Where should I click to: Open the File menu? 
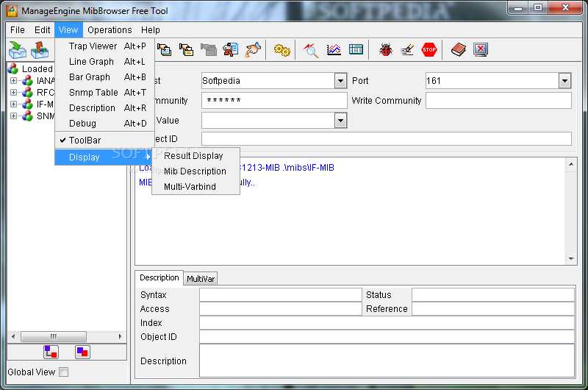coord(17,30)
